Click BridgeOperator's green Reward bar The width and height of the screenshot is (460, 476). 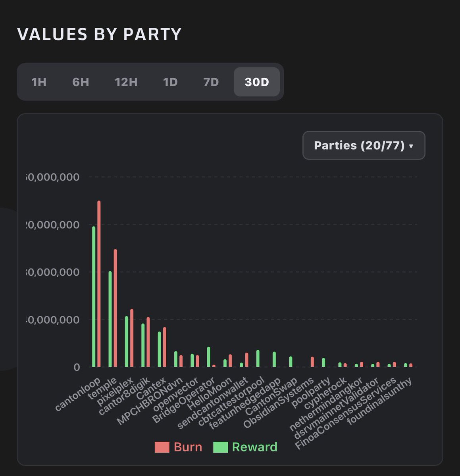[x=208, y=357]
